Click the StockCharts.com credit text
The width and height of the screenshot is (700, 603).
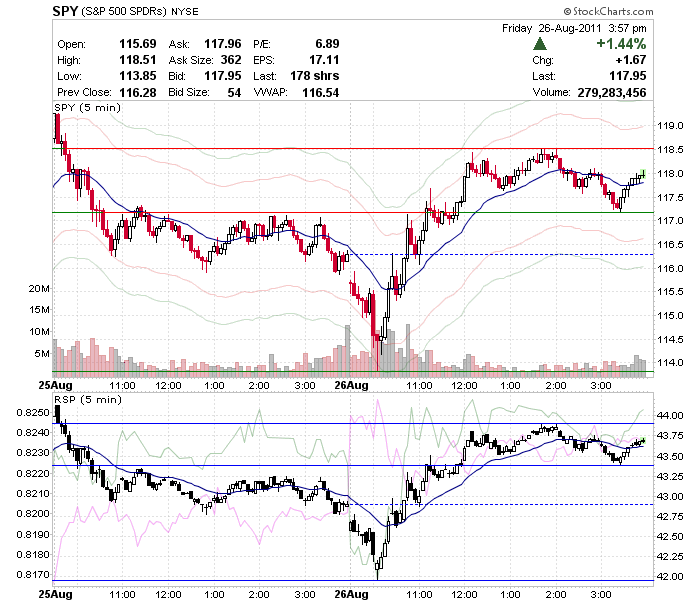point(608,11)
